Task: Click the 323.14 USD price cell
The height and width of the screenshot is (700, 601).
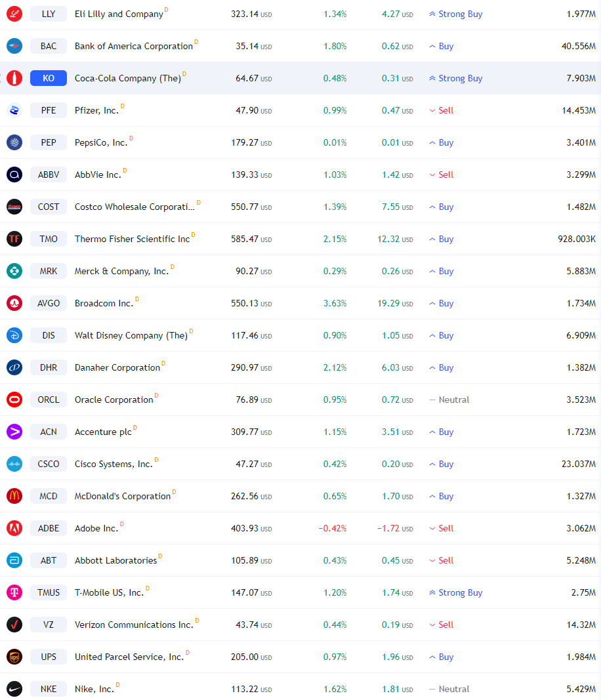Action: click(251, 14)
